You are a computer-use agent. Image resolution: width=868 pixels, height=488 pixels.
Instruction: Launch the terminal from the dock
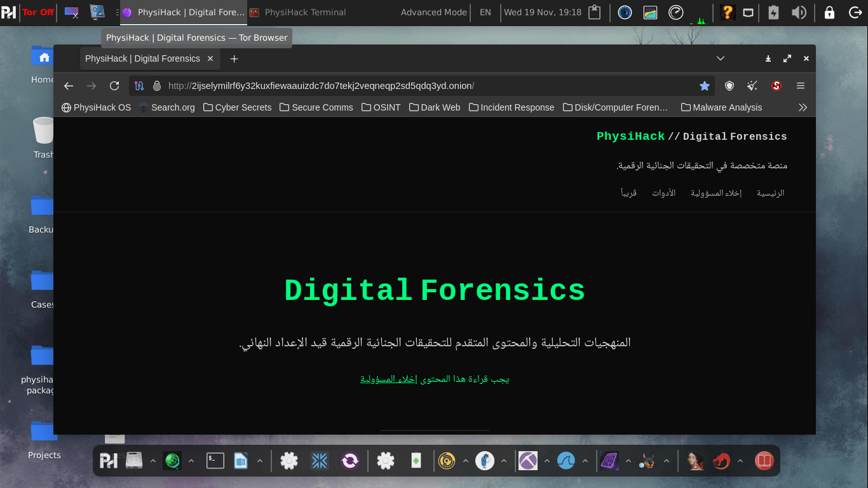pos(215,461)
